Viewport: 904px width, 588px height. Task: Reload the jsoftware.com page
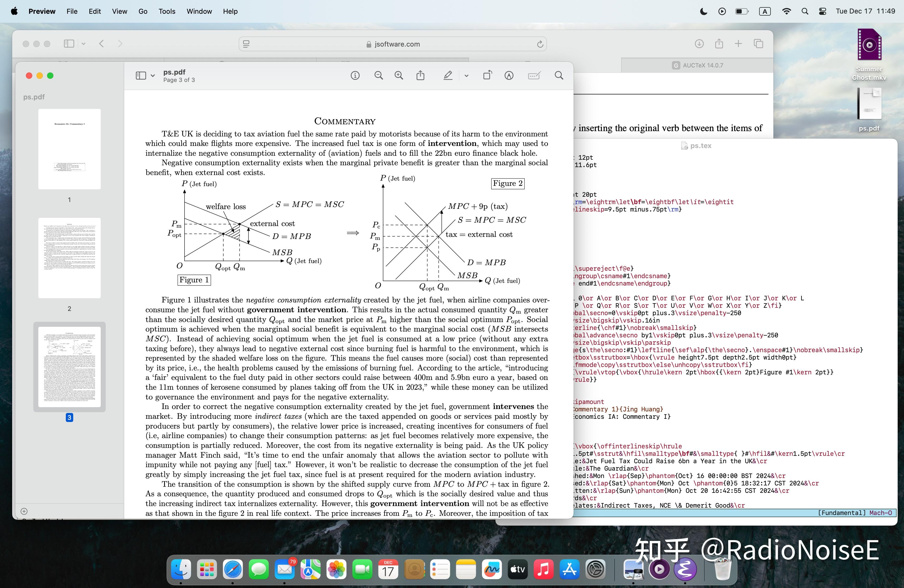tap(540, 44)
